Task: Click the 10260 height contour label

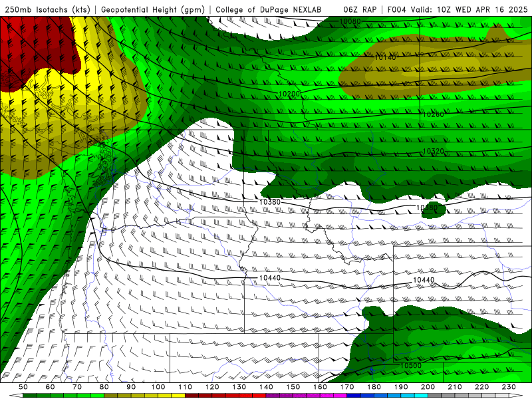Action: [x=434, y=114]
